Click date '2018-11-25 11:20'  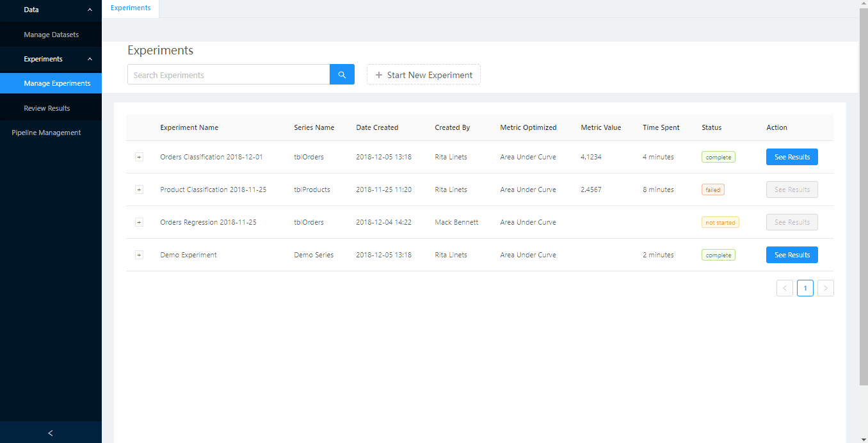pyautogui.click(x=383, y=189)
